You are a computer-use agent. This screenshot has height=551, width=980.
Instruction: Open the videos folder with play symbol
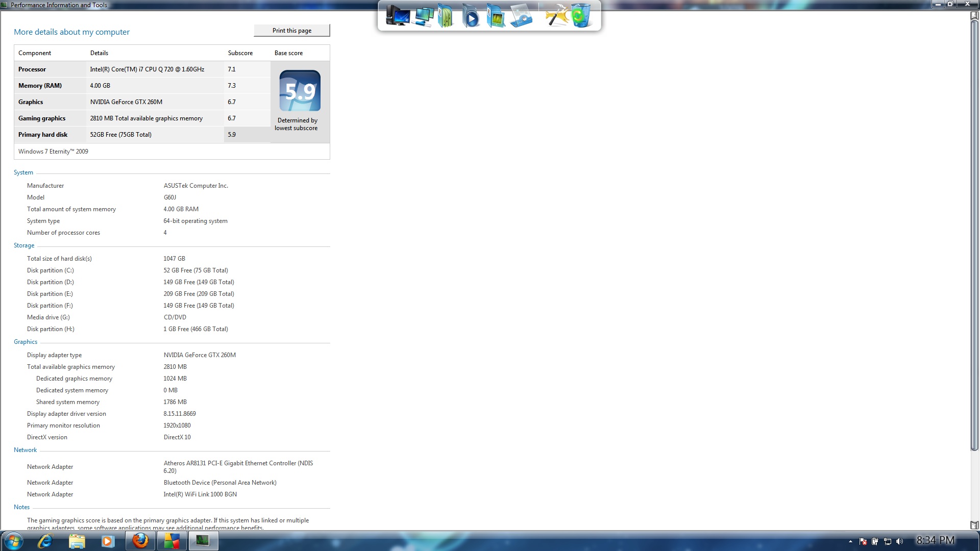[x=471, y=16]
